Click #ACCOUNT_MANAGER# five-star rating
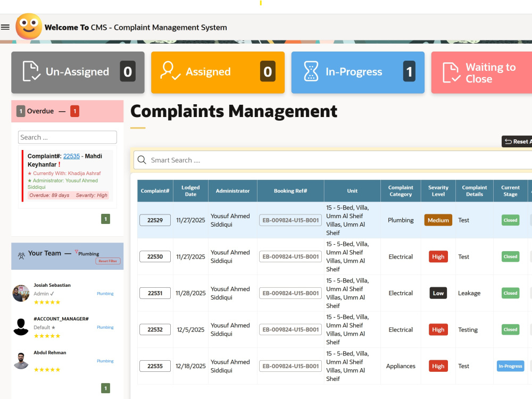The image size is (532, 399). click(x=47, y=336)
